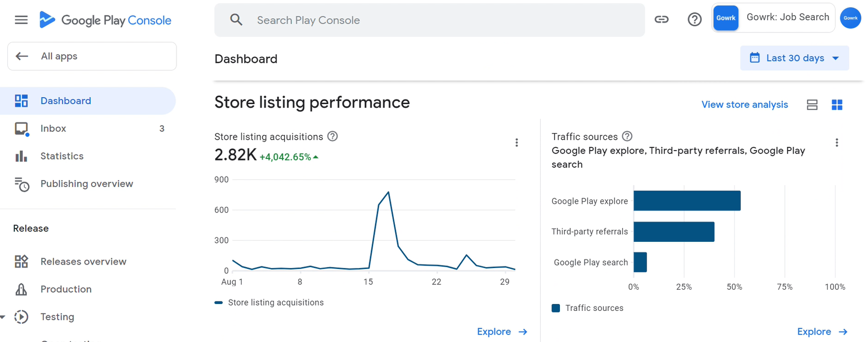Click the Traffic sources legend swatch

click(x=556, y=308)
